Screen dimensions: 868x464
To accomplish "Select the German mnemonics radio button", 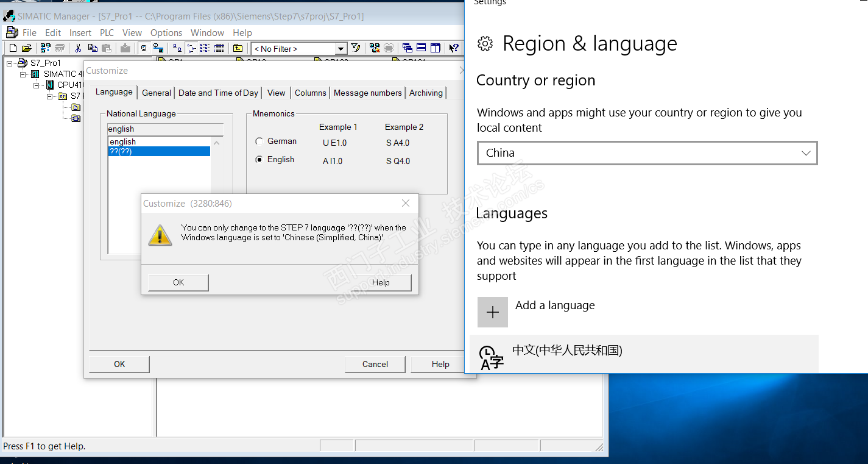I will [260, 141].
